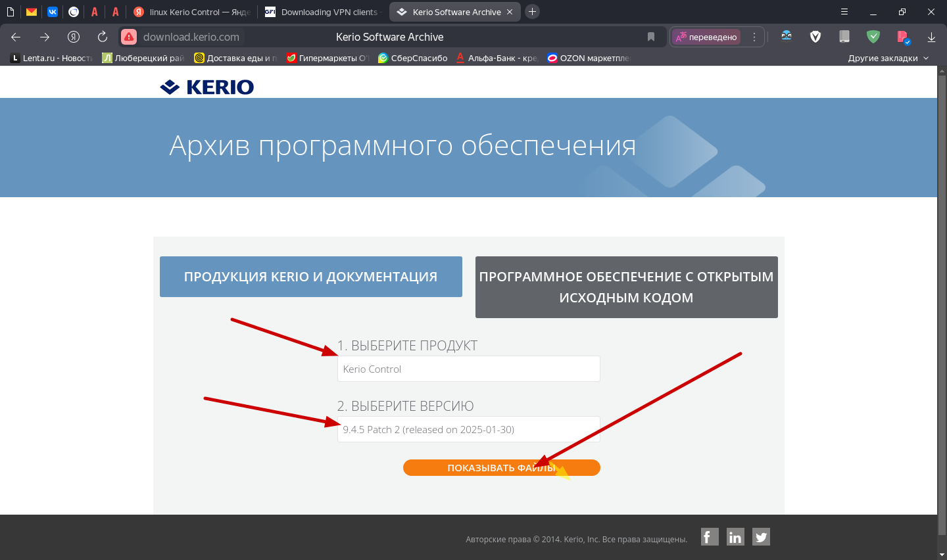This screenshot has width=947, height=560.
Task: Switch to the pinned round white icon tab
Action: [x=74, y=12]
